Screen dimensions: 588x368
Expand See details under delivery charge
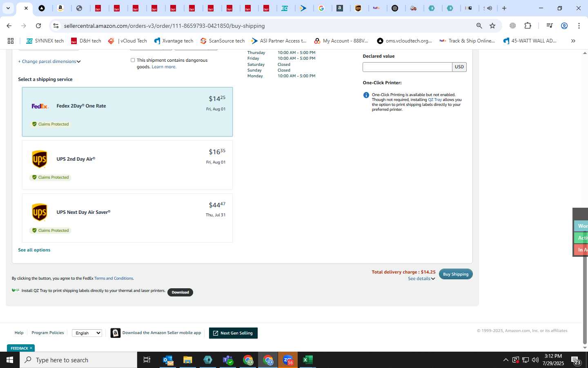coord(421,279)
